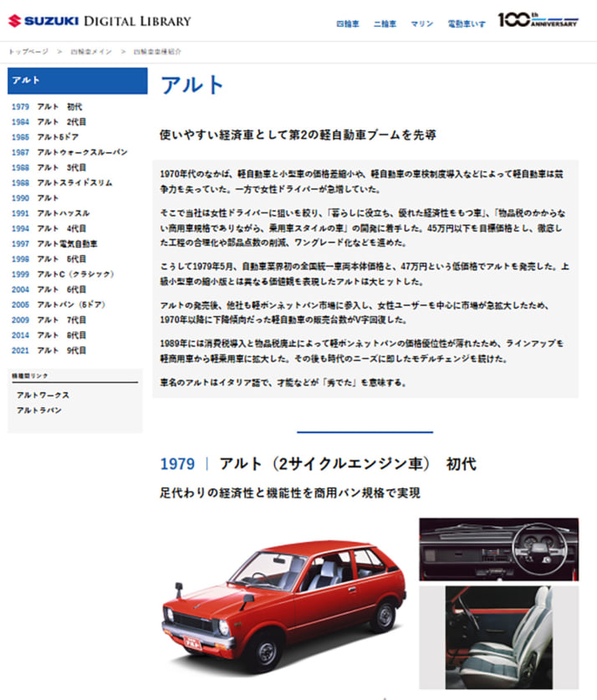Click the dashboard interior photo
The image size is (597, 700).
499,549
